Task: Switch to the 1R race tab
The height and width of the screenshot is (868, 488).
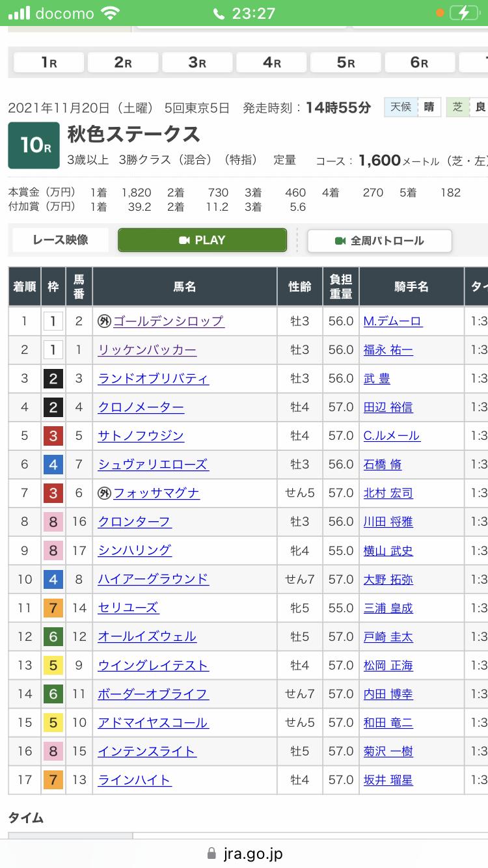Action: pyautogui.click(x=49, y=62)
